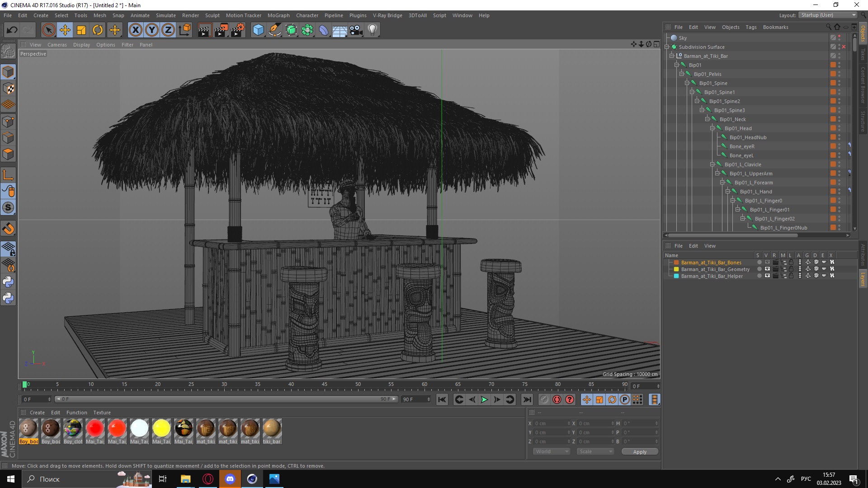Screen dimensions: 868x488
Task: Go to start of animation
Action: coord(442,399)
